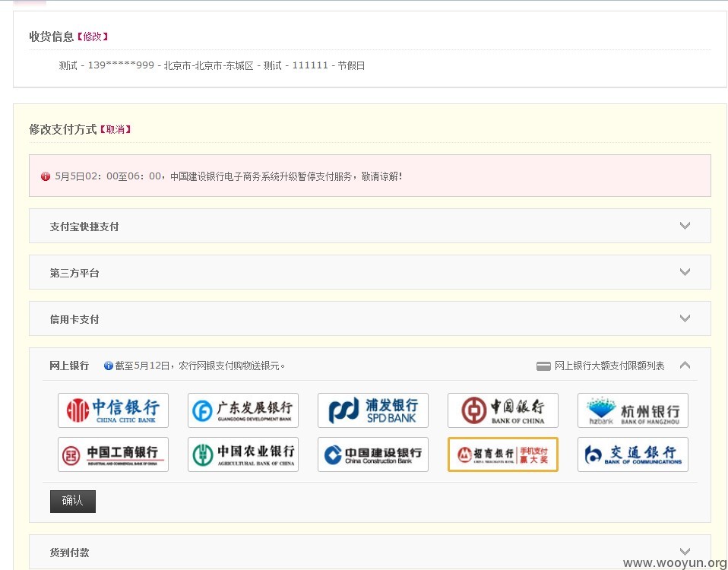
Task: Select Bank of China logo
Action: pos(503,410)
